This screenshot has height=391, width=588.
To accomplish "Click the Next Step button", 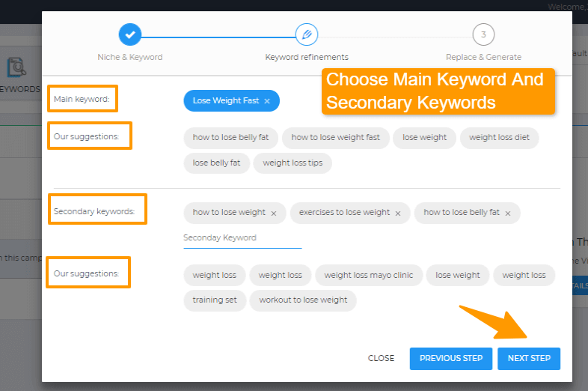I will [529, 358].
